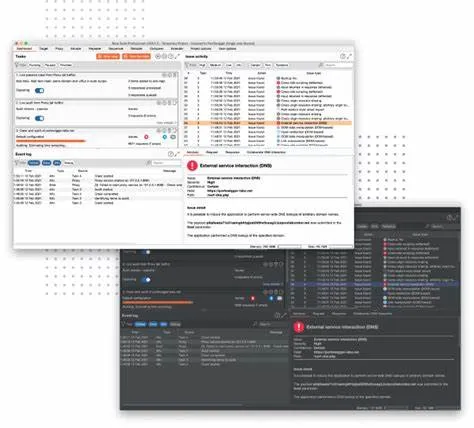Toggle the Info filter in the light Event log
The height and width of the screenshot is (428, 474).
pos(57,163)
